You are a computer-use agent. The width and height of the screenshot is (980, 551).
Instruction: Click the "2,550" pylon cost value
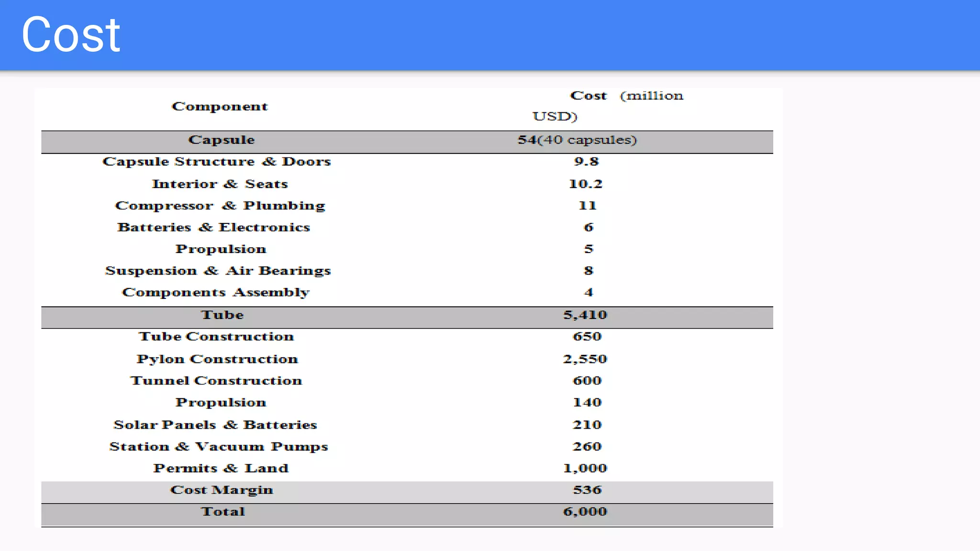point(585,359)
